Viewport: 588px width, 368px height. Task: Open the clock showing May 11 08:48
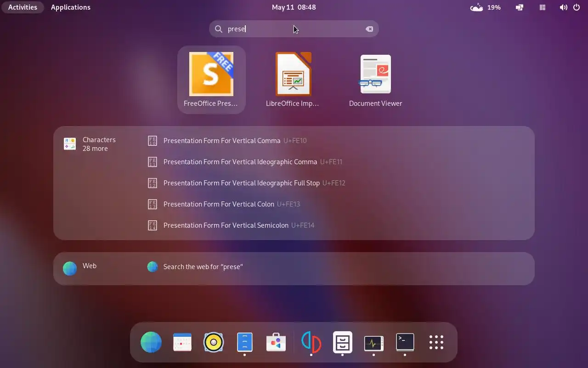[x=294, y=7]
